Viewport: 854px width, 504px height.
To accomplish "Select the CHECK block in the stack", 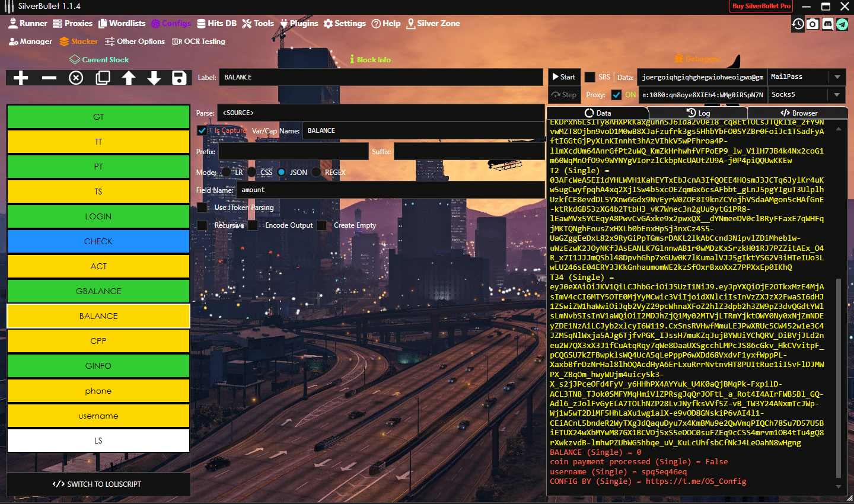I will (x=98, y=241).
